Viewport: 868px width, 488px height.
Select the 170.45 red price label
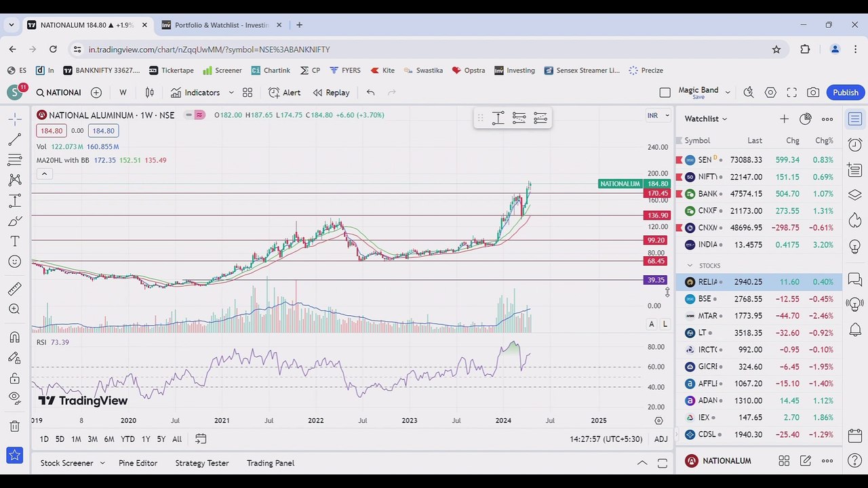[657, 193]
